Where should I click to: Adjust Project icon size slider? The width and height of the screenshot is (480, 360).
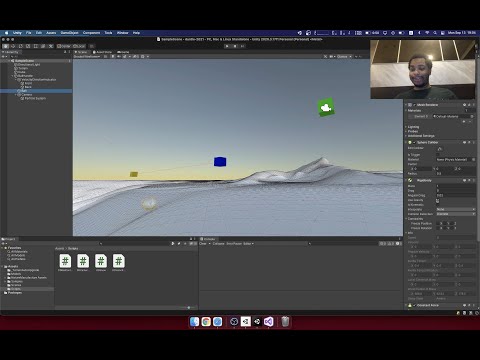point(188,307)
